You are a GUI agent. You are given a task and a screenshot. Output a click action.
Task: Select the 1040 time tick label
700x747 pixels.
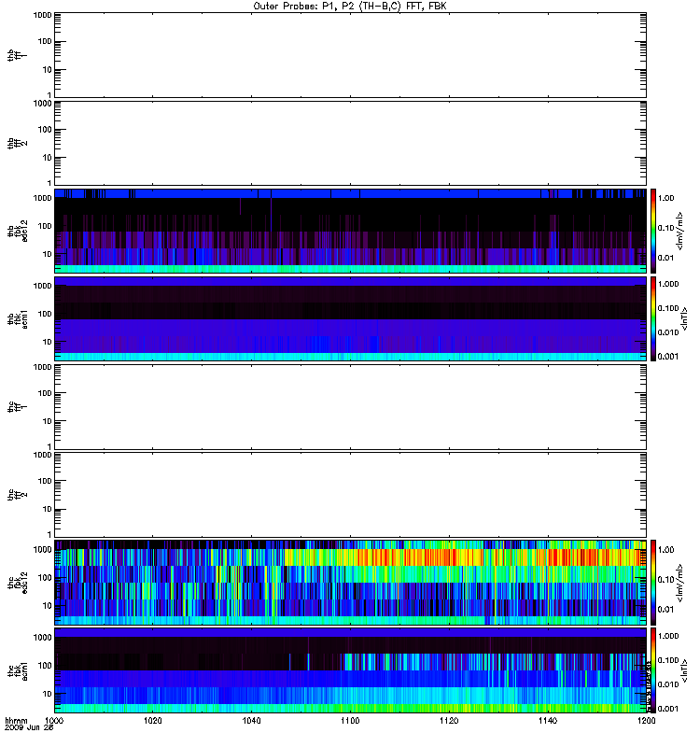point(252,723)
